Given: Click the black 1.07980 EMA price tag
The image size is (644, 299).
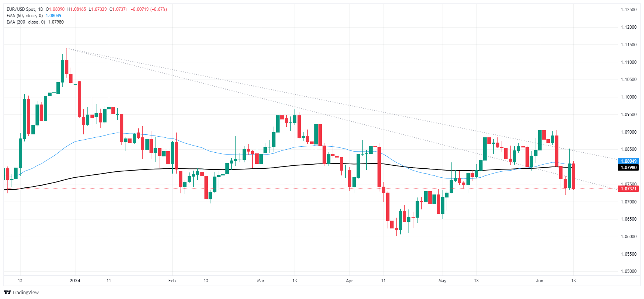Looking at the screenshot, I should pos(628,168).
